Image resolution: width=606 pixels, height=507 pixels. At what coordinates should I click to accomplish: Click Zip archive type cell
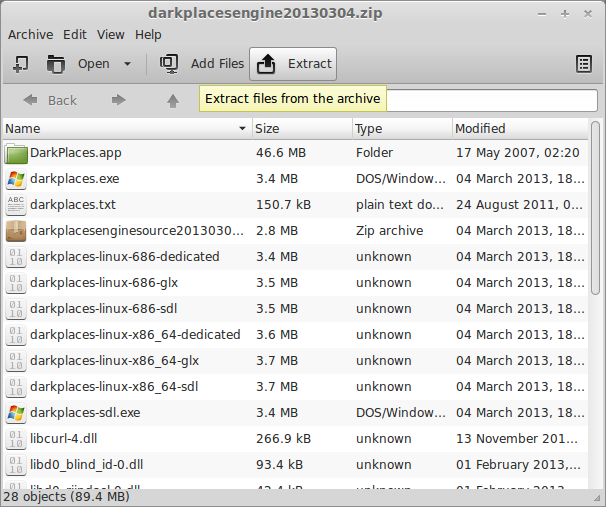389,231
